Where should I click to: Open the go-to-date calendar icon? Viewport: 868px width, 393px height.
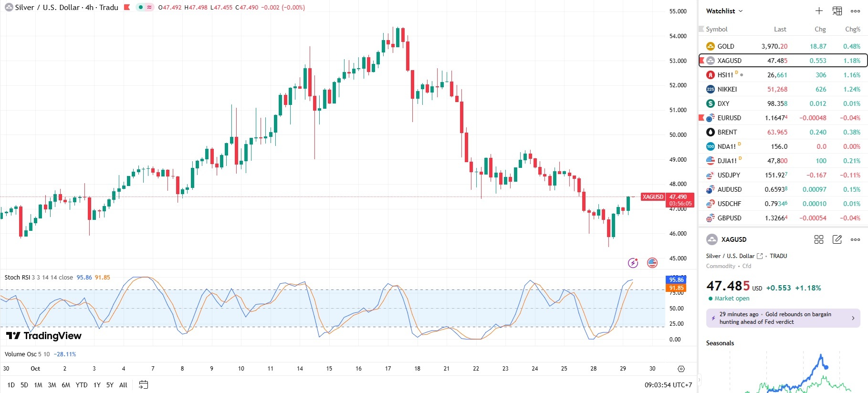[x=143, y=384]
